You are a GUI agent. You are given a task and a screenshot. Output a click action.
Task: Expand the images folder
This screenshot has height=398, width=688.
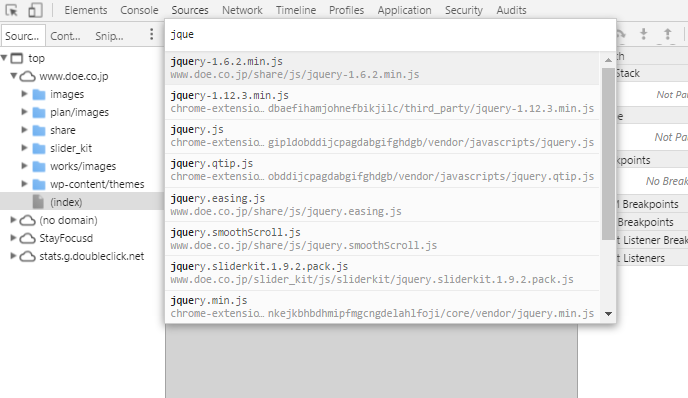(x=25, y=94)
